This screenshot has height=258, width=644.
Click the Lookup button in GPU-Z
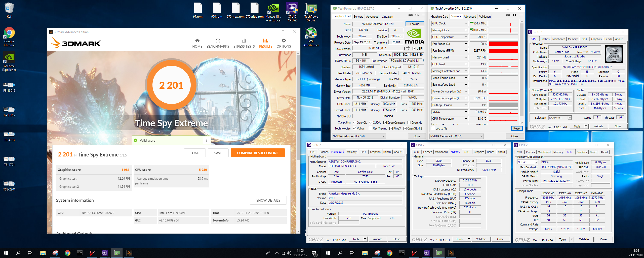point(415,24)
